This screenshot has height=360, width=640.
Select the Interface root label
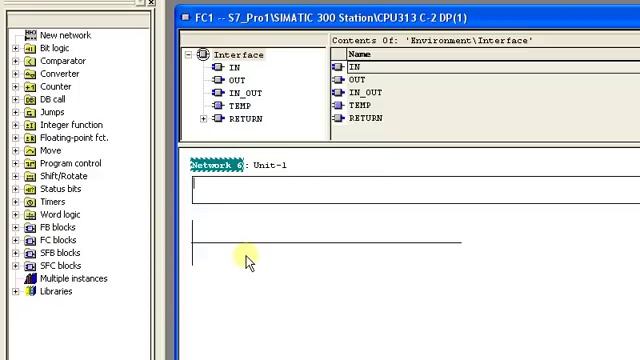[x=238, y=55]
